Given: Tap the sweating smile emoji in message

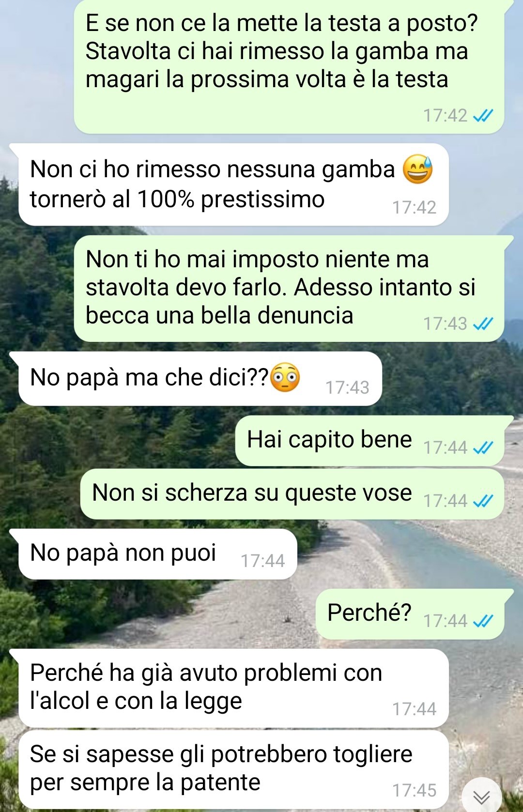Looking at the screenshot, I should (x=417, y=169).
